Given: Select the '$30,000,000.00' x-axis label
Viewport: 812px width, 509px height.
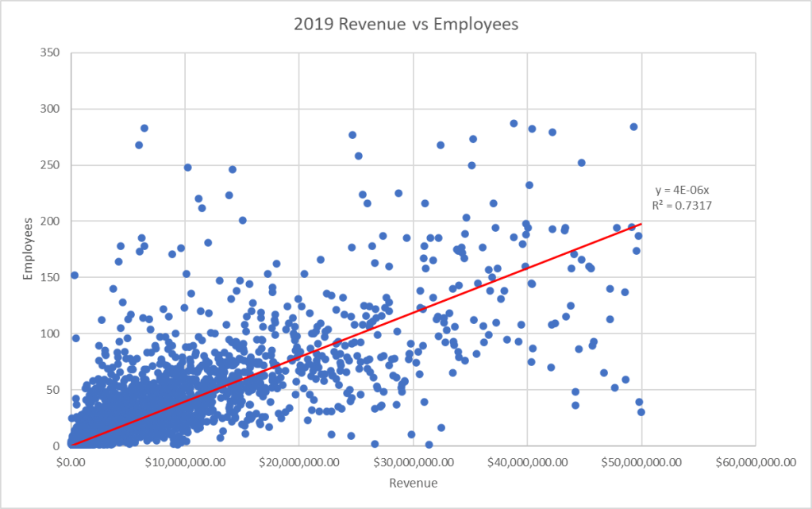Looking at the screenshot, I should click(413, 461).
